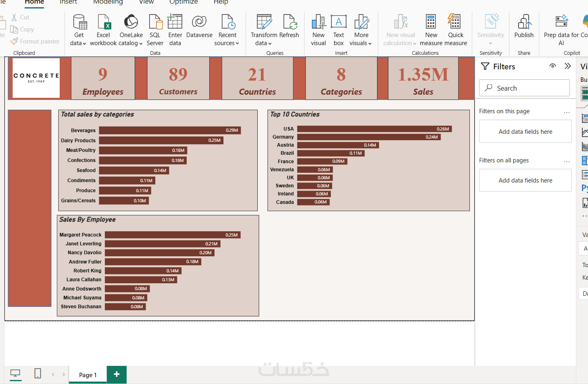Open more options for Filters on this page
The height and width of the screenshot is (384, 588).
567,112
